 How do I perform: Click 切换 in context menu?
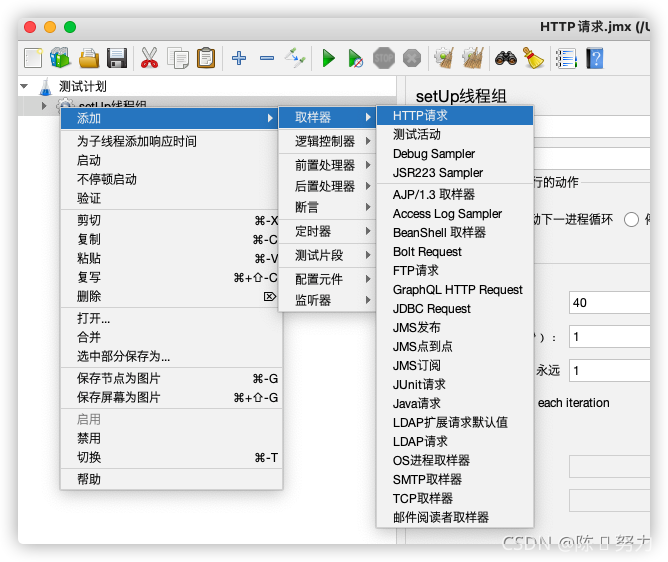click(172, 458)
